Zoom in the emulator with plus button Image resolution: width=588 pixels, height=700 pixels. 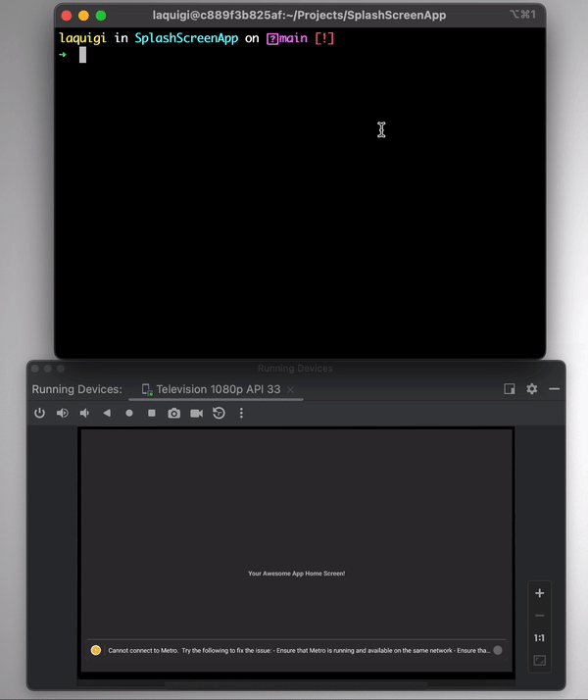point(540,593)
